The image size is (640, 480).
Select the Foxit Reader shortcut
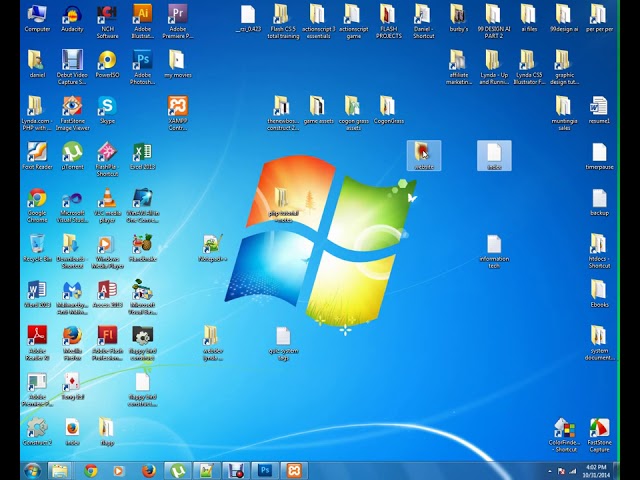(x=37, y=156)
